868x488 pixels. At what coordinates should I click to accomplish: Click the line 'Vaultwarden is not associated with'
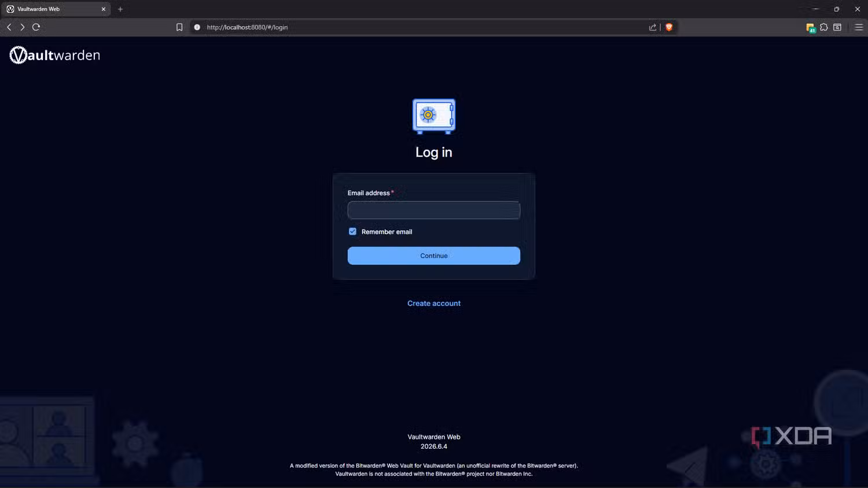pos(434,474)
